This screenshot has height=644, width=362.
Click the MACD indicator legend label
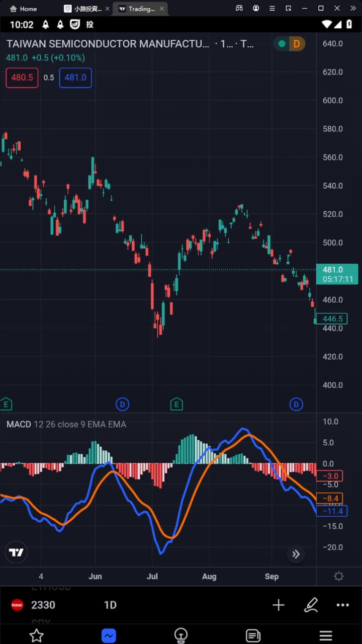click(x=19, y=424)
